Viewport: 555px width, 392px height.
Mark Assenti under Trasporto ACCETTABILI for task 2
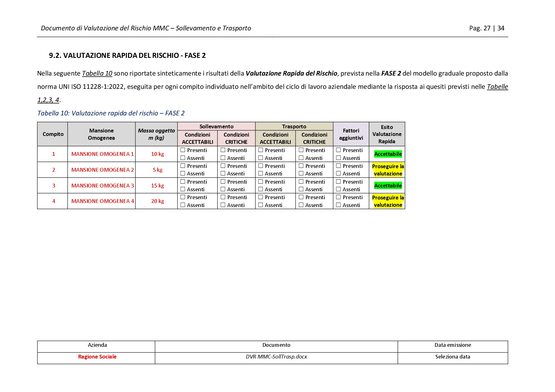point(260,174)
